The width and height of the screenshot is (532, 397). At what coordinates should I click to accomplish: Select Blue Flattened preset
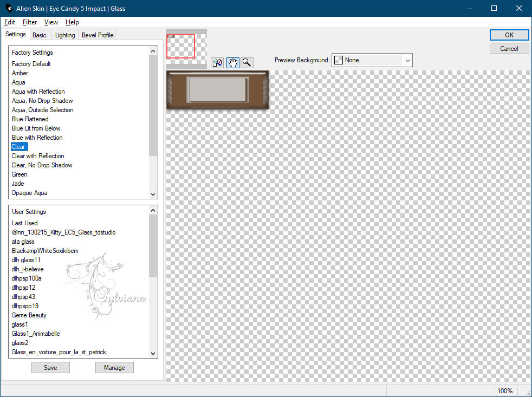tap(30, 119)
